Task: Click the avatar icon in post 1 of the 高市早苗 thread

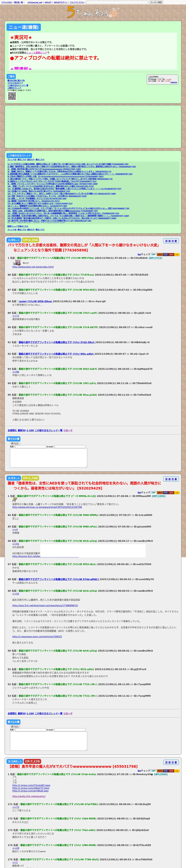Action: [x=14, y=778]
